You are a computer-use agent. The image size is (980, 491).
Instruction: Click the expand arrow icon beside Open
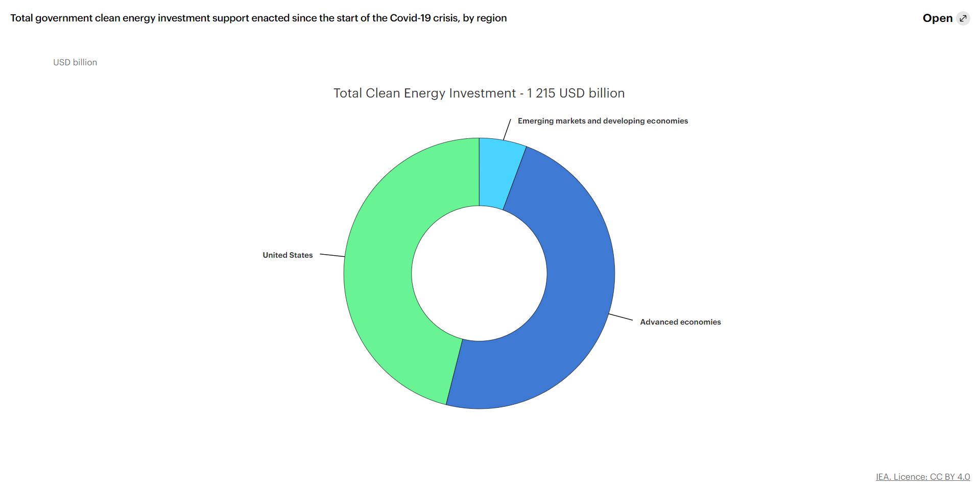pos(963,18)
